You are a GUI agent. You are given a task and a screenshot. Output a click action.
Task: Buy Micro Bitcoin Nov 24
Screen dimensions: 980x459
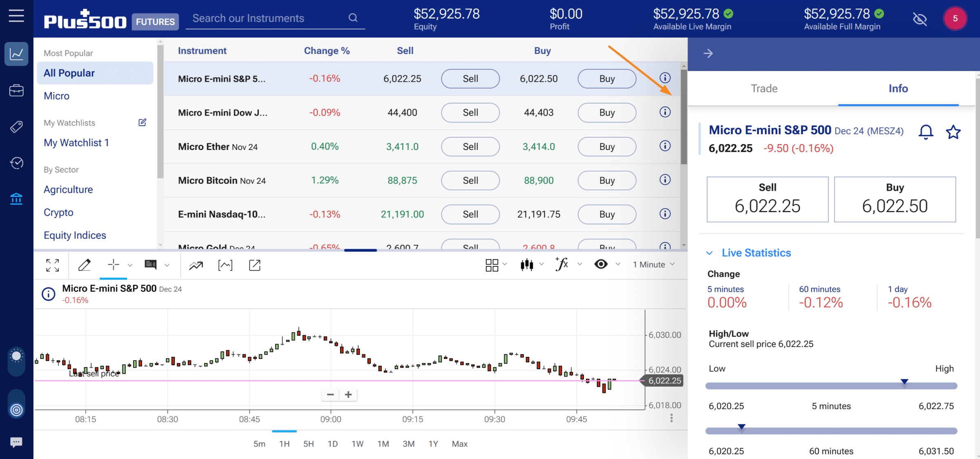tap(607, 180)
